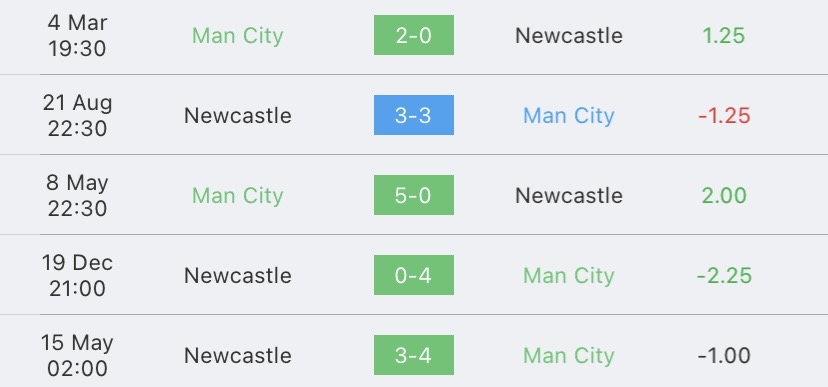The width and height of the screenshot is (828, 387).
Task: Select Newcastle in 4 Mar match
Action: tap(569, 35)
